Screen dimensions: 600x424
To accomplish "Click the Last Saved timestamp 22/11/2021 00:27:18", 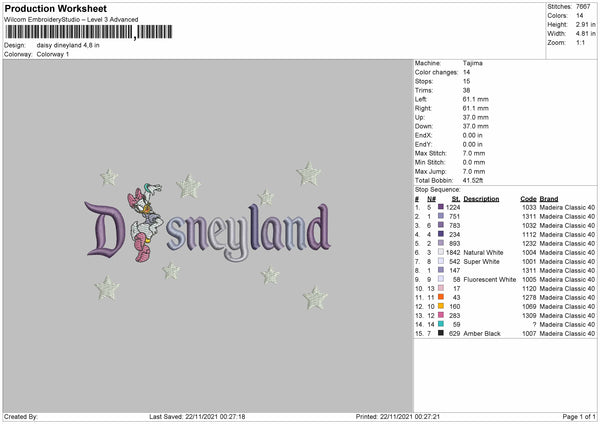I will click(x=215, y=416).
